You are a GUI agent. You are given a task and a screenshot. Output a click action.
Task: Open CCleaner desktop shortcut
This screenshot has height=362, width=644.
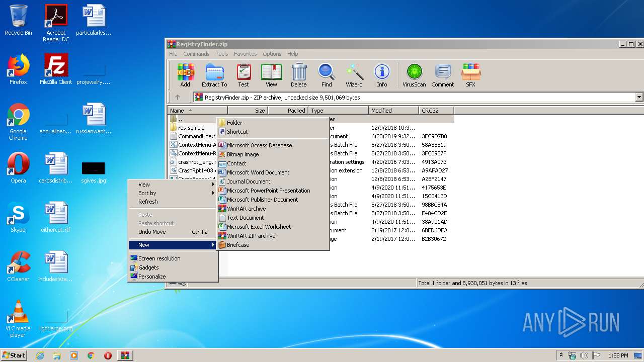point(18,266)
